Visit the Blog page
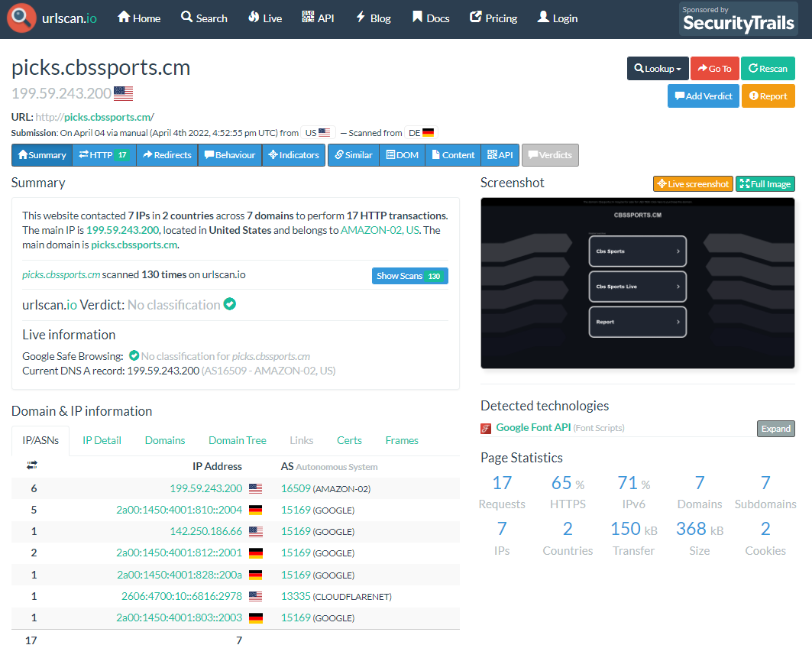The image size is (812, 658). [x=374, y=18]
